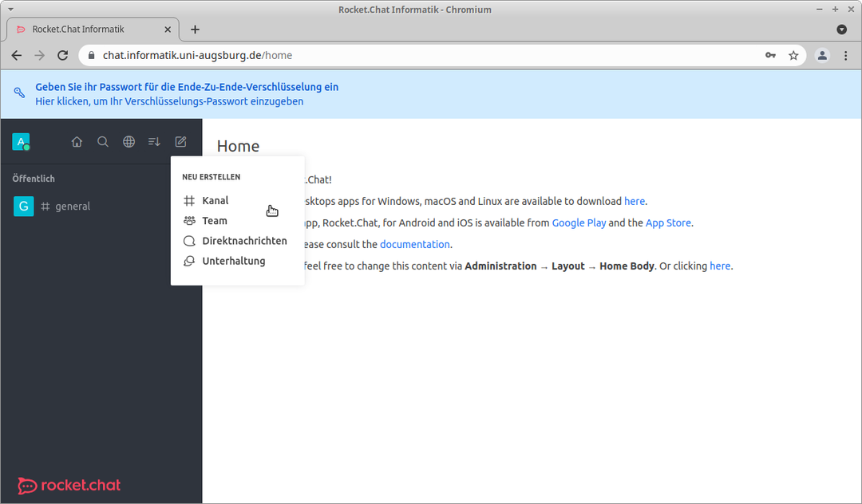Open the Google Play link

click(x=579, y=223)
